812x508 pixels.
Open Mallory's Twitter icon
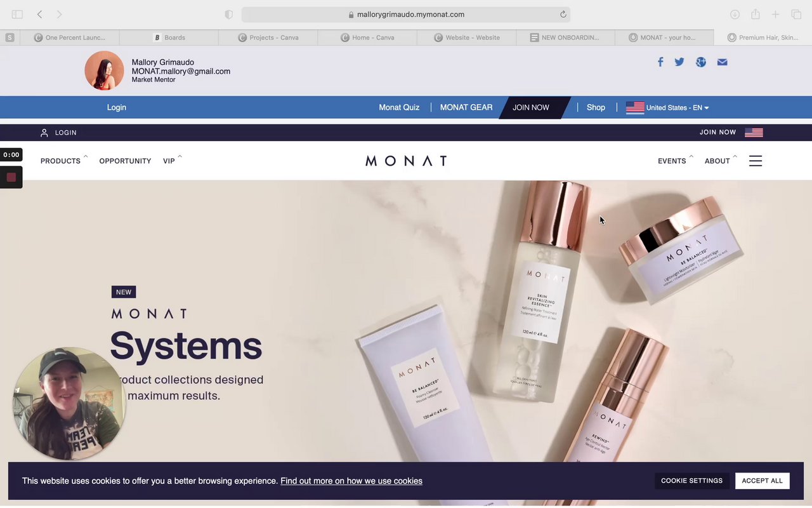point(679,62)
